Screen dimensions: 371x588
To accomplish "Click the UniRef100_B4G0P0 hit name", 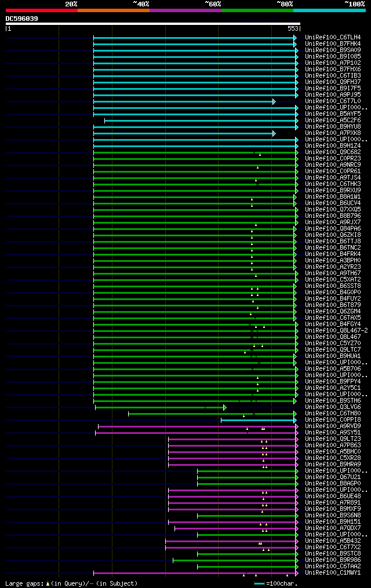I will tap(333, 293).
